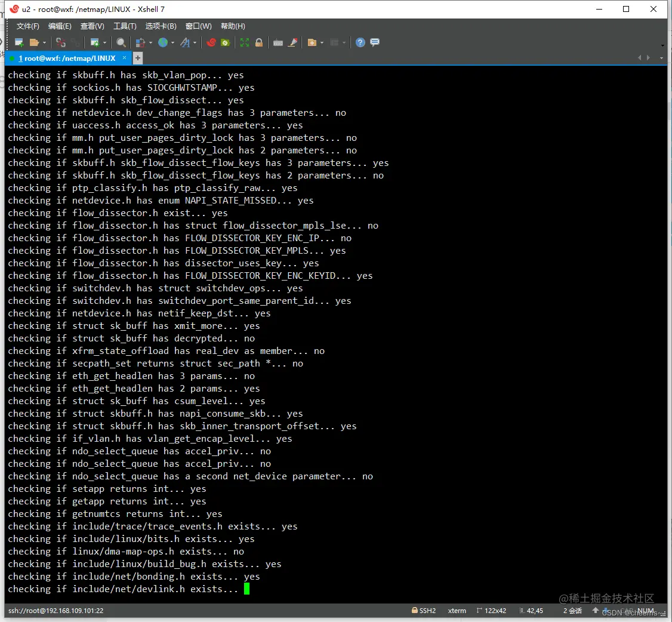The height and width of the screenshot is (622, 672).
Task: Click the 122x42 terminal size entry
Action: click(x=491, y=611)
